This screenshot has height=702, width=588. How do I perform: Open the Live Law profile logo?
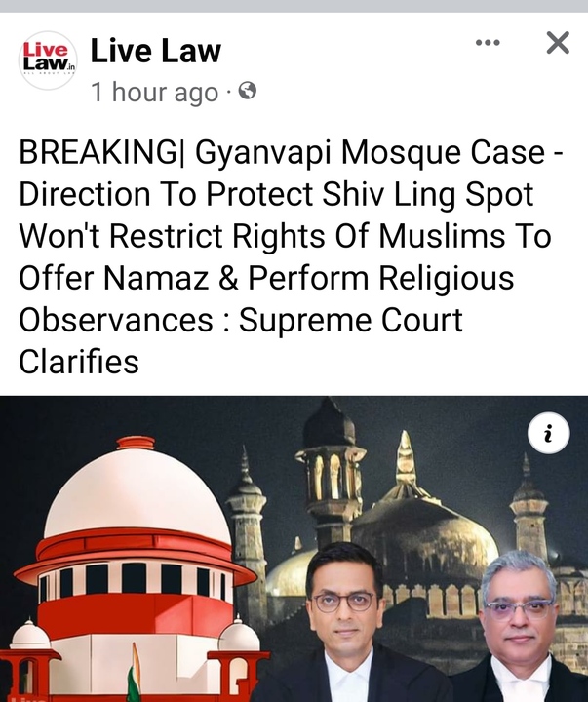tap(48, 60)
